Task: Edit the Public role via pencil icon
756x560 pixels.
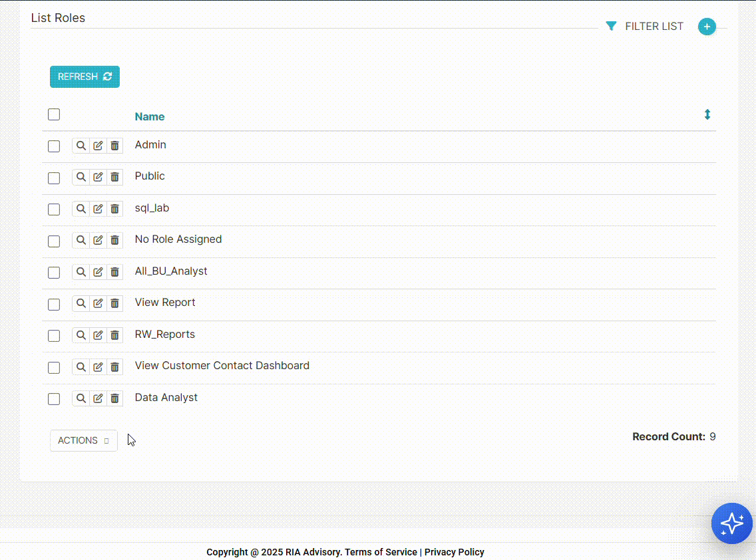Action: (x=98, y=177)
